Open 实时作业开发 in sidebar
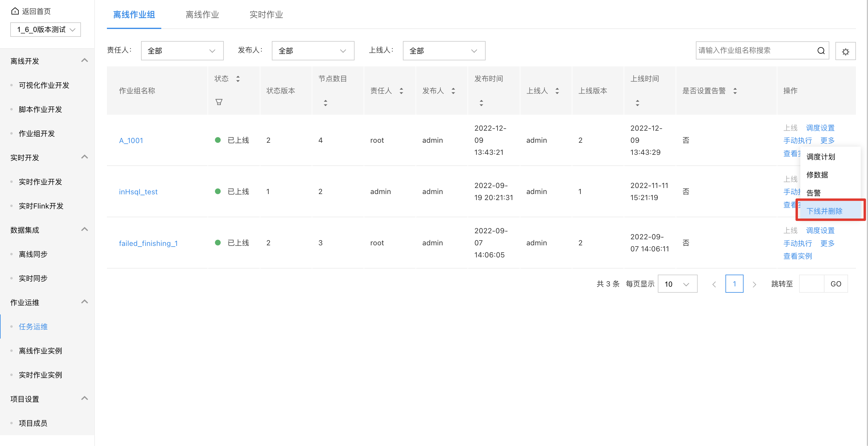Screen dimensions: 868x446 [40, 182]
